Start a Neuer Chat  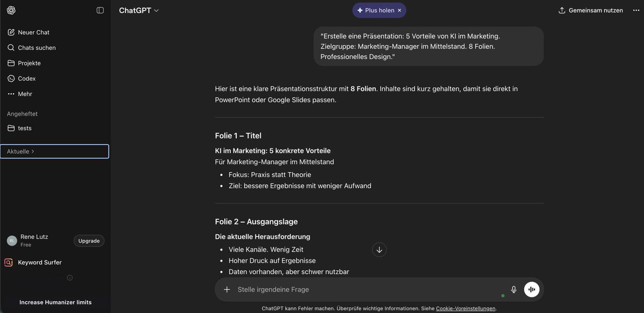tap(33, 32)
